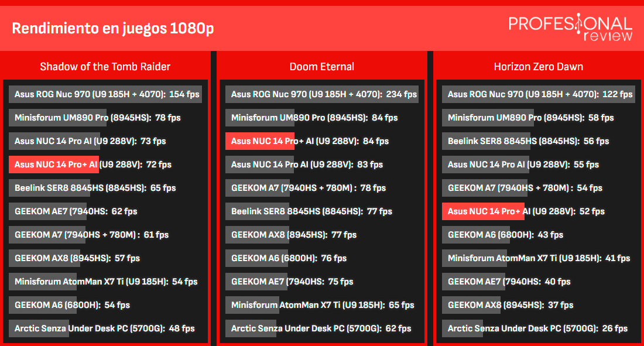Click the Asus NUC 14 Pro AI 83 fps row
The width and height of the screenshot is (644, 346).
click(322, 165)
